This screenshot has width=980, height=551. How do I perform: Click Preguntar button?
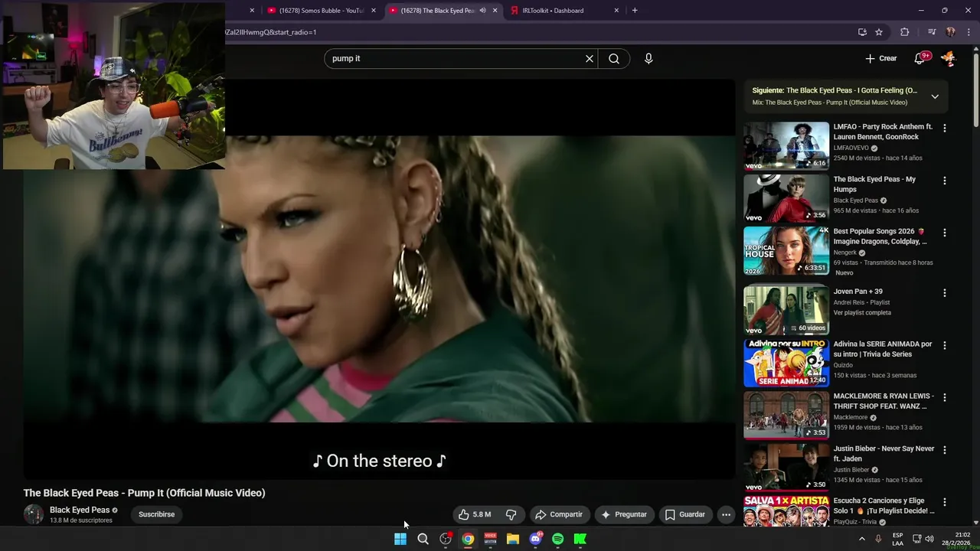pos(624,514)
